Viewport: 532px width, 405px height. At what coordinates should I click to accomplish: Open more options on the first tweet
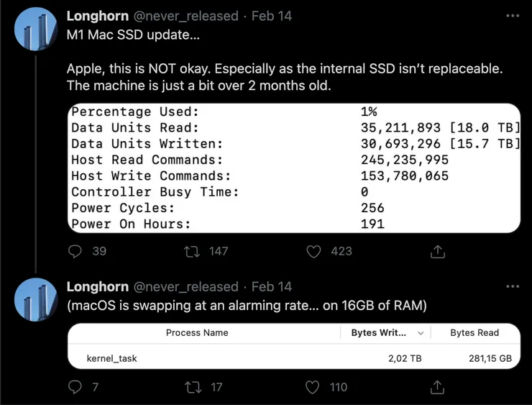coord(513,16)
